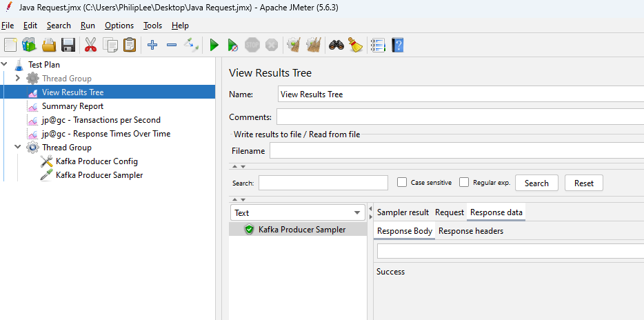Click the Function Helper list icon
This screenshot has height=320, width=644.
[x=377, y=46]
